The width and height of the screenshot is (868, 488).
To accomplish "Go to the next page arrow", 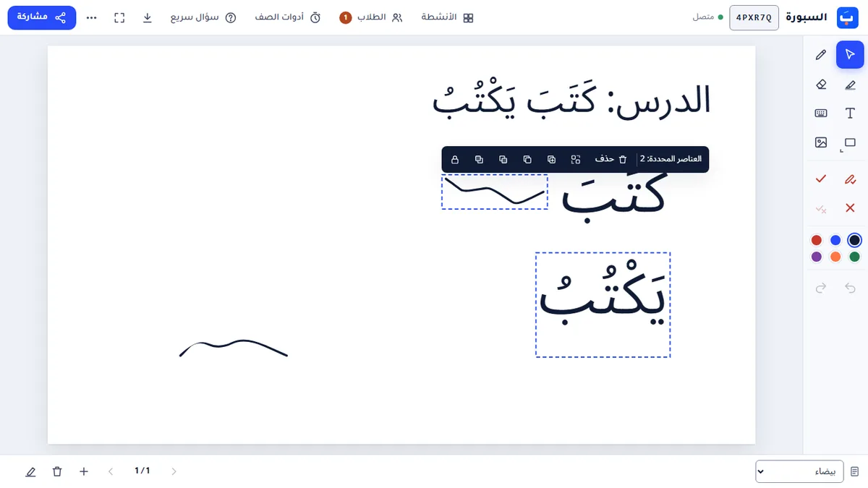I will click(x=174, y=471).
